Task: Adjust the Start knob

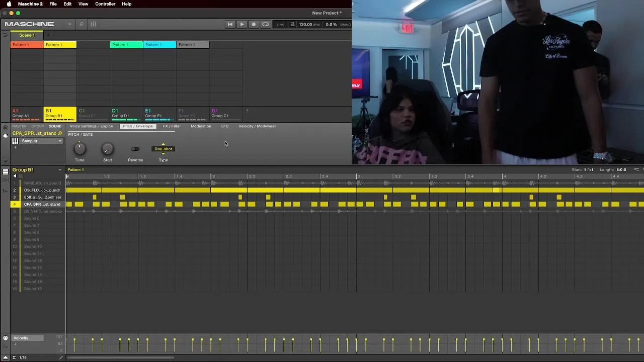Action: 108,149
